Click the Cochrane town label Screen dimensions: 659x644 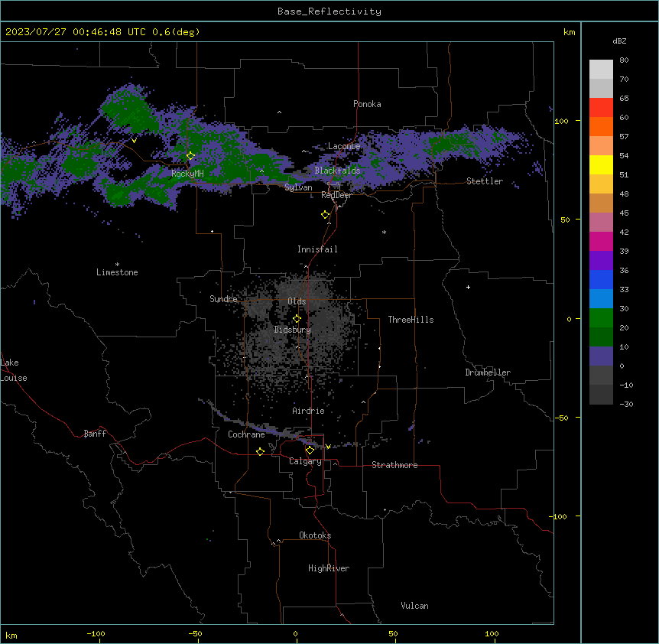pos(246,434)
